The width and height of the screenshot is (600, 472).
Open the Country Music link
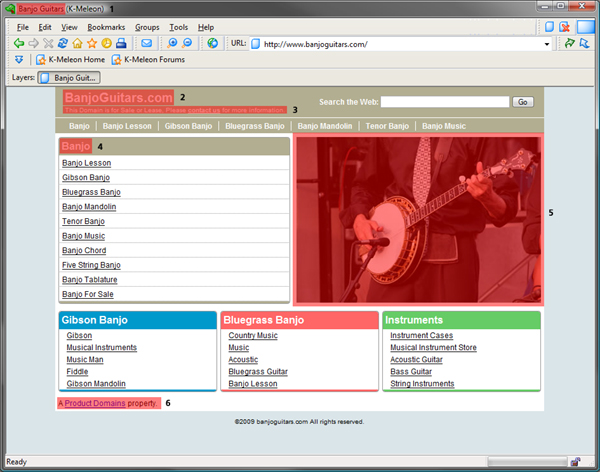253,335
